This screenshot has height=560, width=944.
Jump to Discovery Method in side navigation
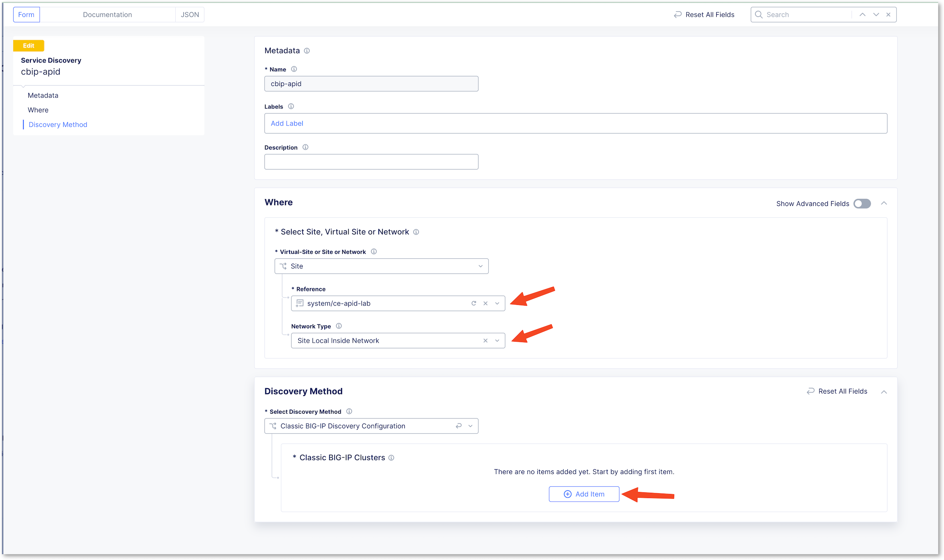[x=58, y=124]
